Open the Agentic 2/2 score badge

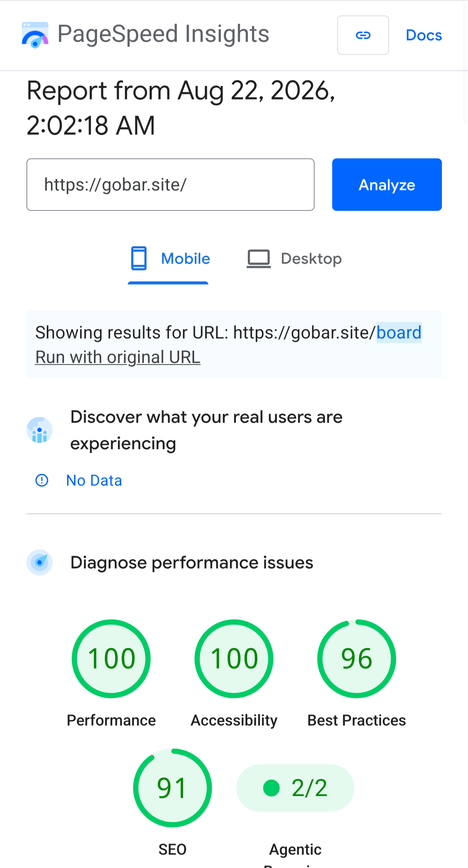coord(295,788)
